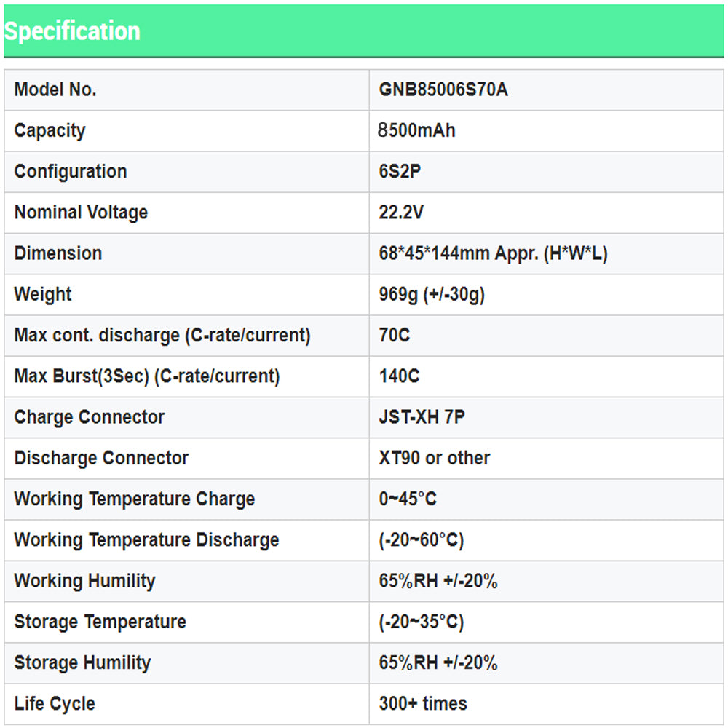Click the 969g weight value
Image resolution: width=728 pixels, height=728 pixels.
coord(432,294)
